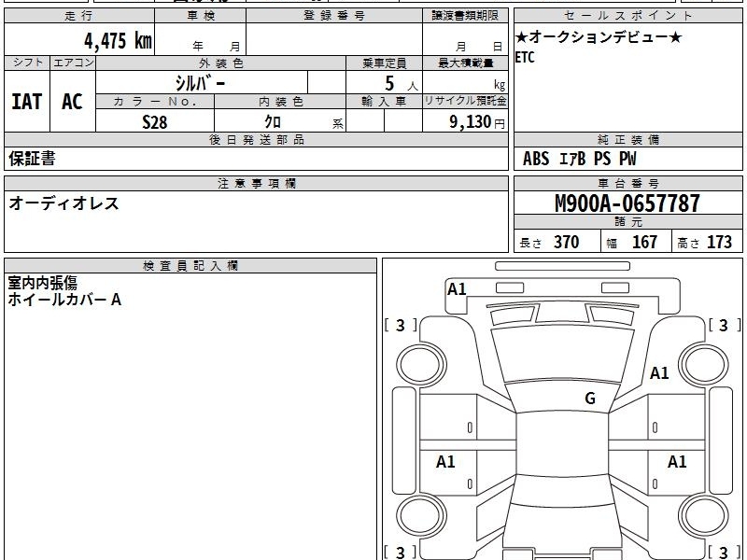Click the ホイールカバー A inspector note
Image resolution: width=747 pixels, height=560 pixels.
click(64, 300)
